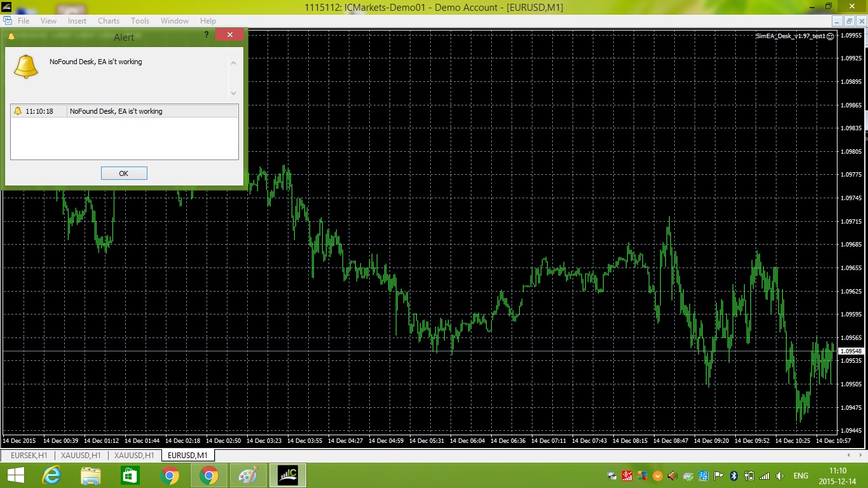The width and height of the screenshot is (868, 488).
Task: Launch Internet Explorer from taskbar
Action: pyautogui.click(x=51, y=475)
